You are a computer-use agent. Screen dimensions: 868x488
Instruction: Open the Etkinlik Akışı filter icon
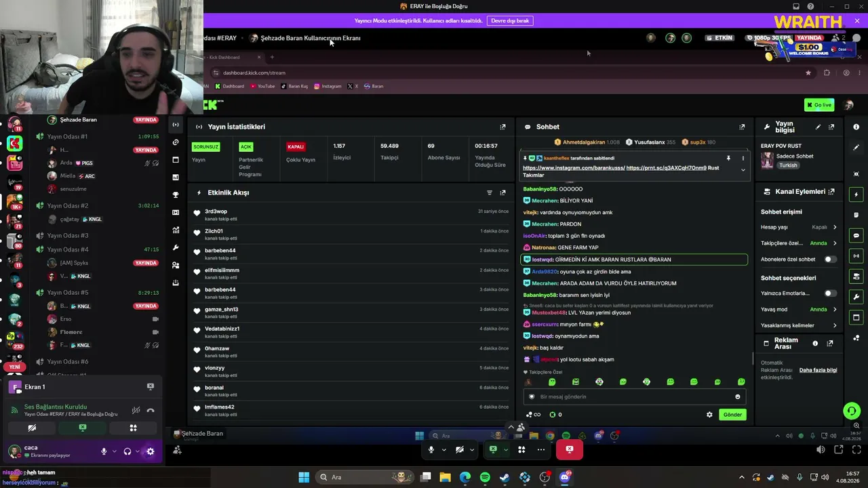pyautogui.click(x=490, y=192)
